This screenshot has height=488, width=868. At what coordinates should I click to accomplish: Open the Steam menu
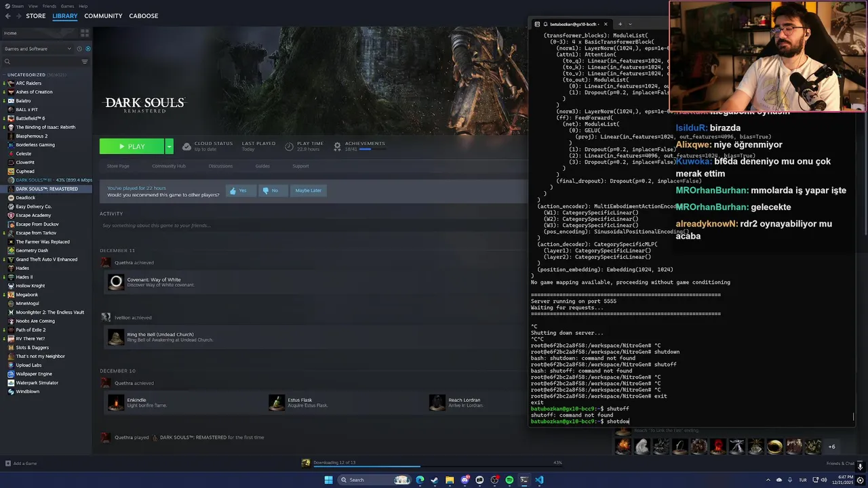18,6
